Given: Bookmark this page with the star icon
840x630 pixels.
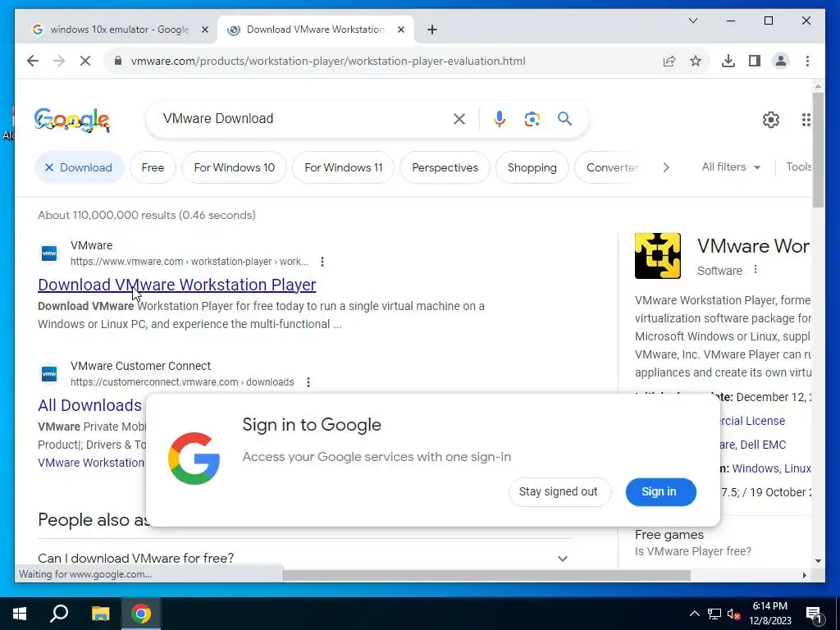Looking at the screenshot, I should point(696,61).
